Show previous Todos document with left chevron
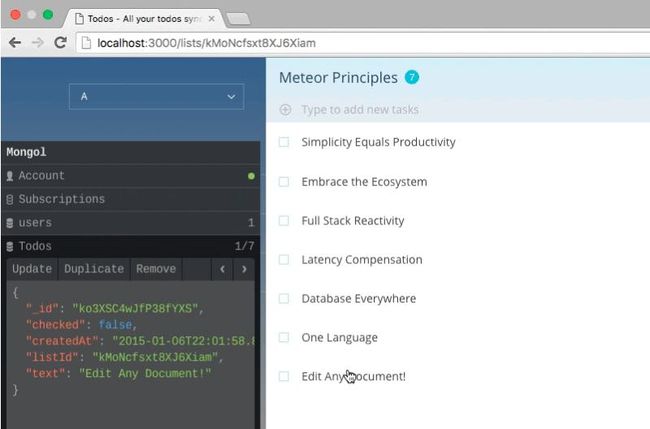 (x=222, y=269)
